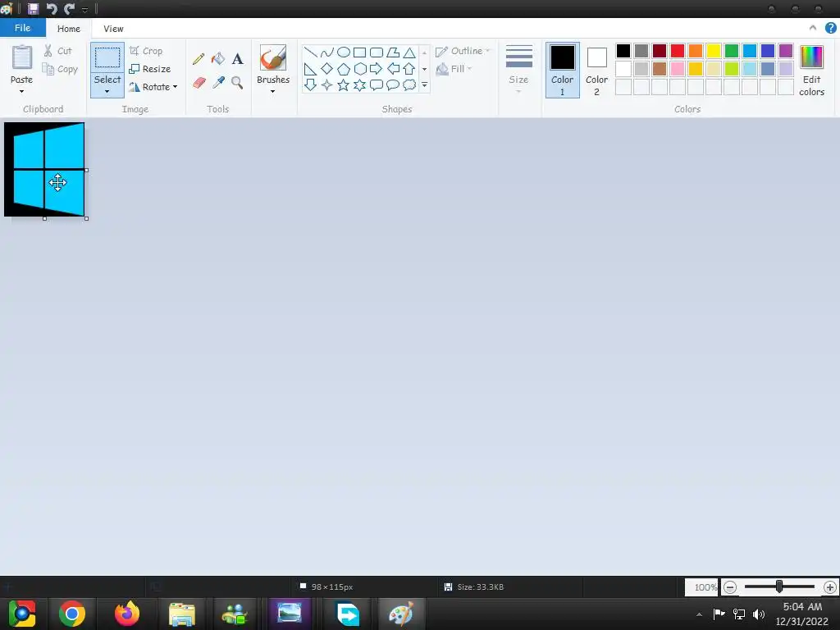Open Customize Quick Access Toolbar dropdown
Screen dimensions: 840x630
point(84,10)
